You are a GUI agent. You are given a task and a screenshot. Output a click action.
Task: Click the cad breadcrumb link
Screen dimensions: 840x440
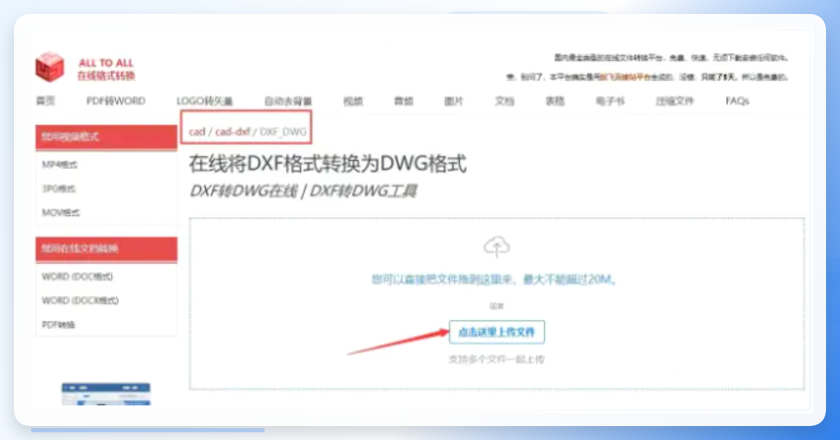coord(197,132)
